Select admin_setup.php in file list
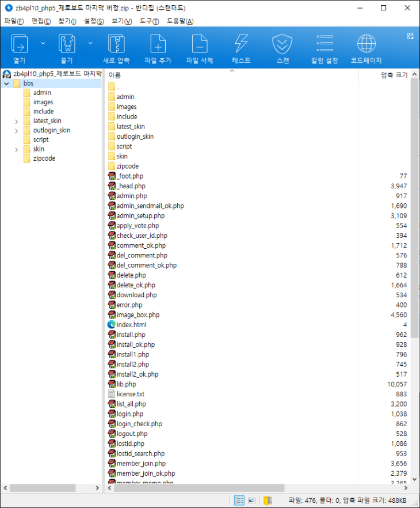Screen dimensions: 420x508 pos(140,216)
